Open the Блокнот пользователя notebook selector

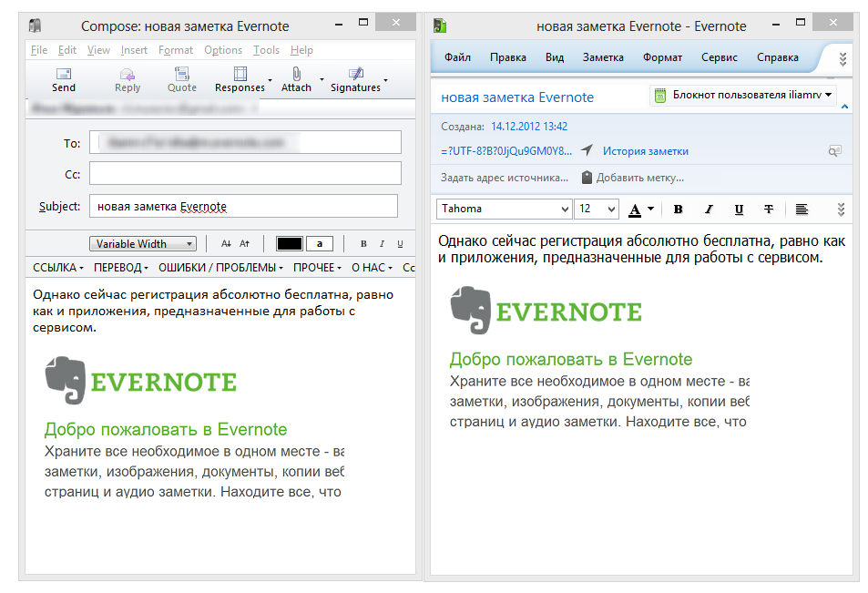click(744, 95)
